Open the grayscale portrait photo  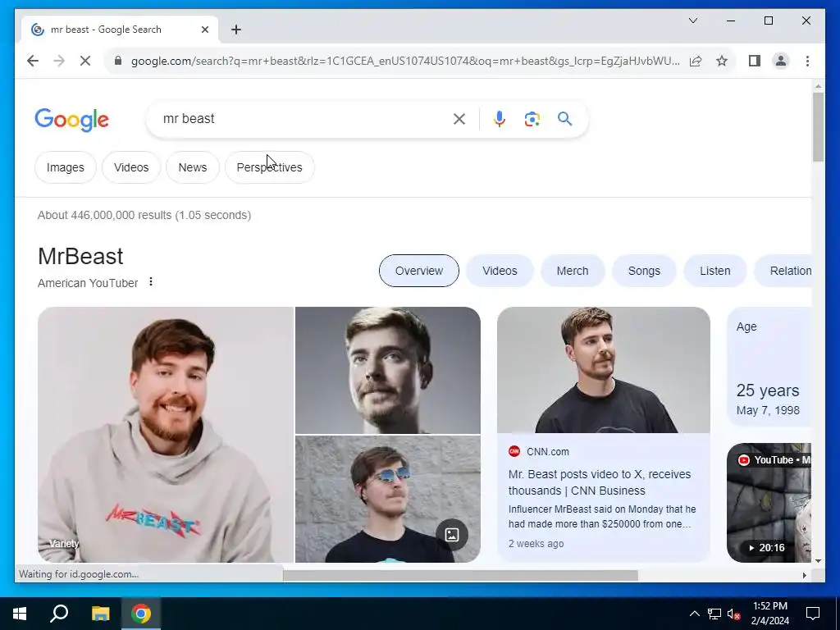tap(388, 370)
